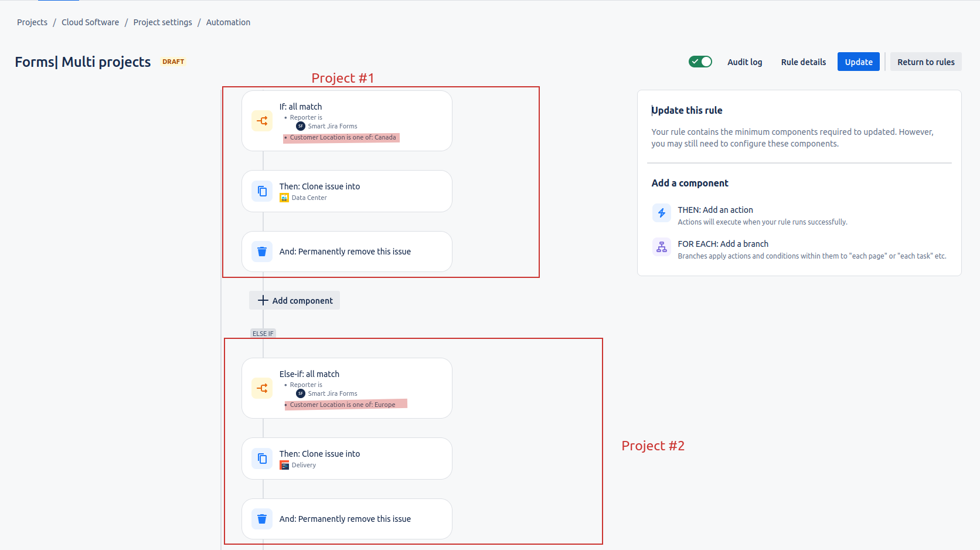This screenshot has width=980, height=550.
Task: Go to Projects breadcrumb link
Action: [x=32, y=22]
